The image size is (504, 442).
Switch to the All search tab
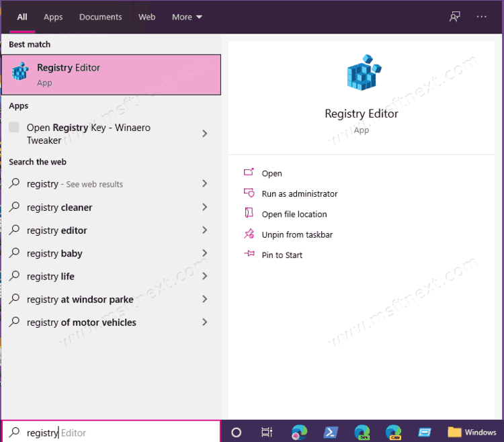click(22, 17)
